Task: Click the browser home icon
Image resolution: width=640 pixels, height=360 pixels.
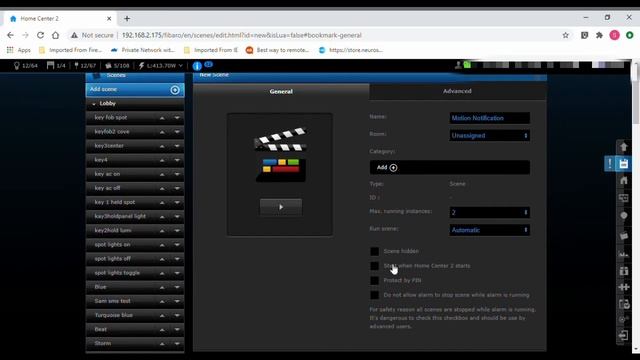Action: click(x=55, y=35)
